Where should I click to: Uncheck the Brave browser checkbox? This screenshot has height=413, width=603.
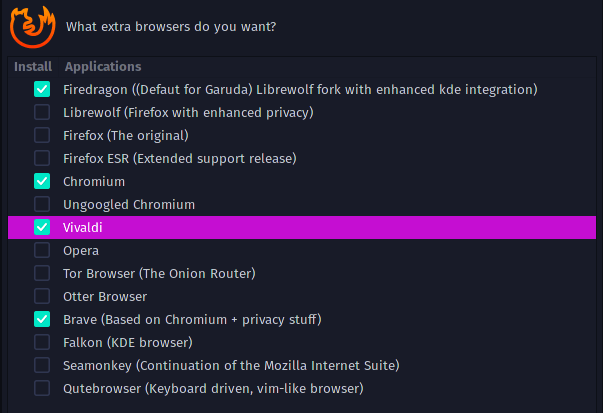pos(42,319)
